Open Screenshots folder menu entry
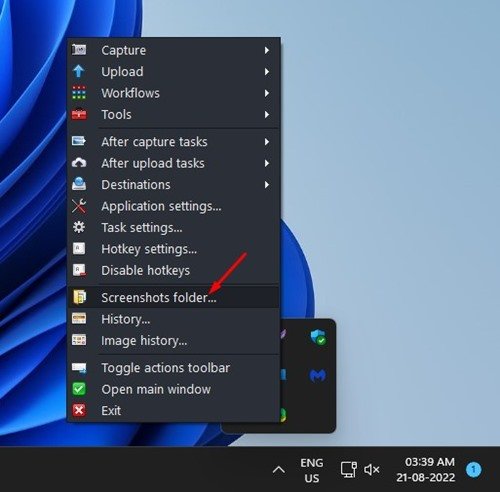Screen dimensions: 500x492 (173, 297)
